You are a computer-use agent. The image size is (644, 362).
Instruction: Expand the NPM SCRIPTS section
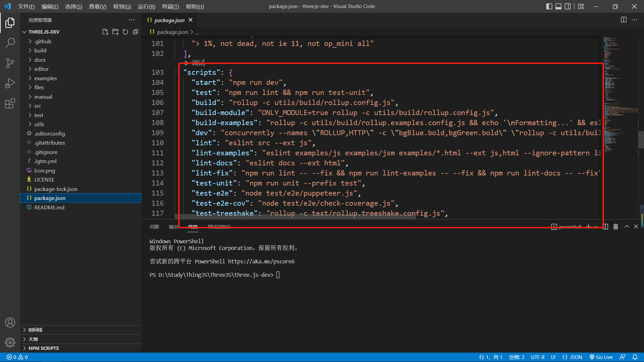[x=80, y=348]
